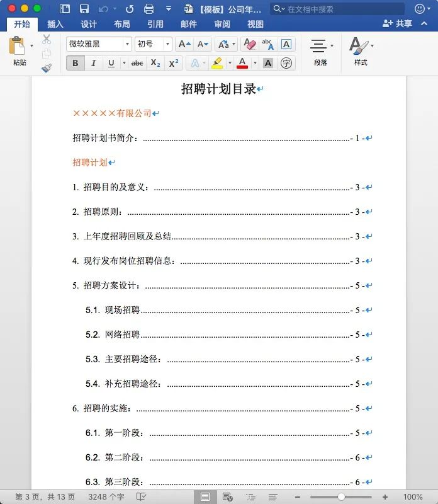Open the highlight color arrow
The width and height of the screenshot is (438, 504).
click(230, 63)
